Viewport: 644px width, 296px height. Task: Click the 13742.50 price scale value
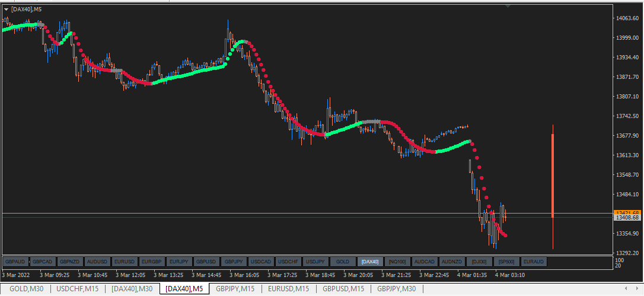click(629, 116)
